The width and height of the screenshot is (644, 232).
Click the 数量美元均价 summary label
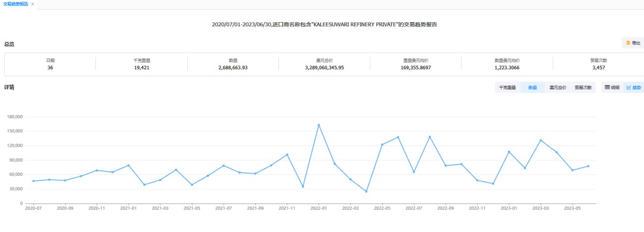point(507,60)
